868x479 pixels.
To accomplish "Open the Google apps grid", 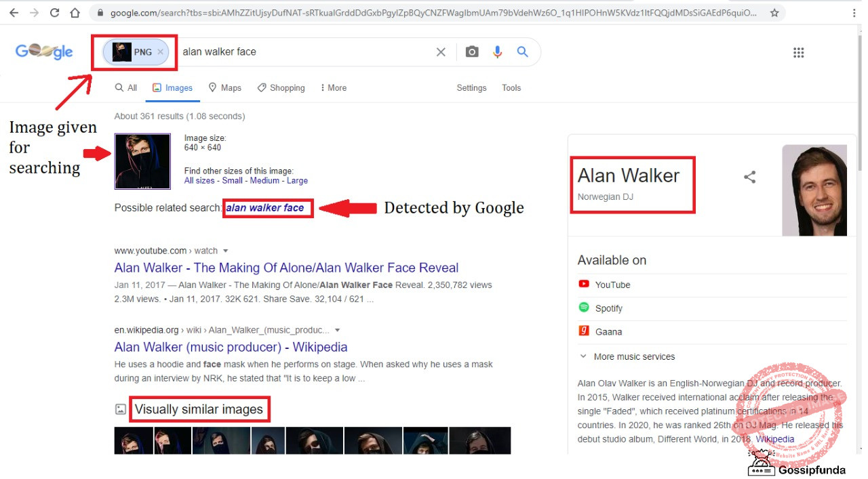I will point(799,52).
